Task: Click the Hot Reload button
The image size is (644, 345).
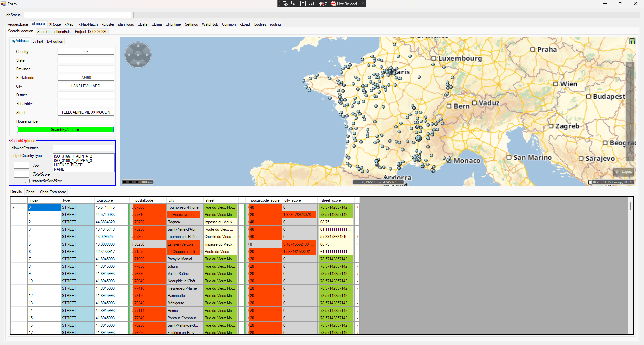Action: coord(344,4)
